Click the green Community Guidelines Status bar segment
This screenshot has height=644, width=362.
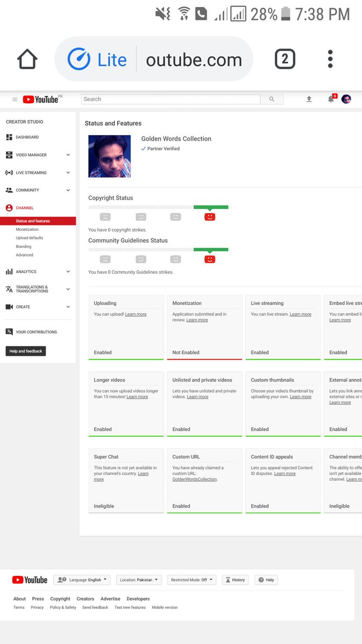211,250
